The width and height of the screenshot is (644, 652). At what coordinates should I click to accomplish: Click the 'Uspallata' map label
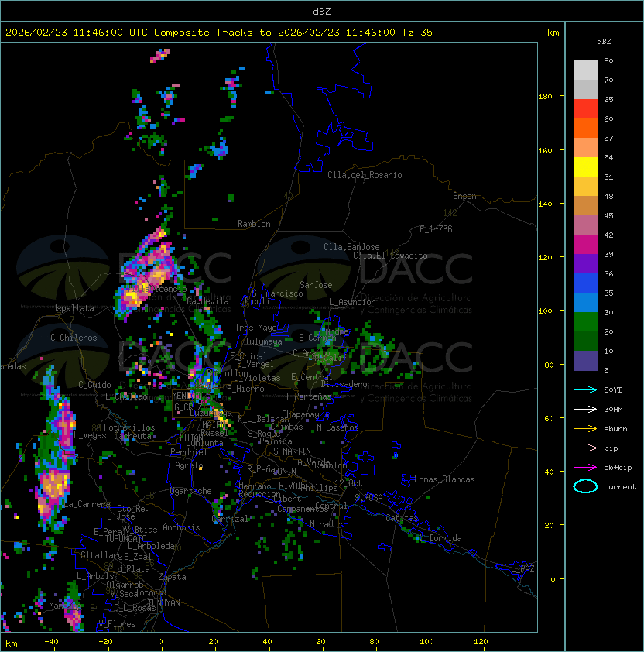(73, 308)
